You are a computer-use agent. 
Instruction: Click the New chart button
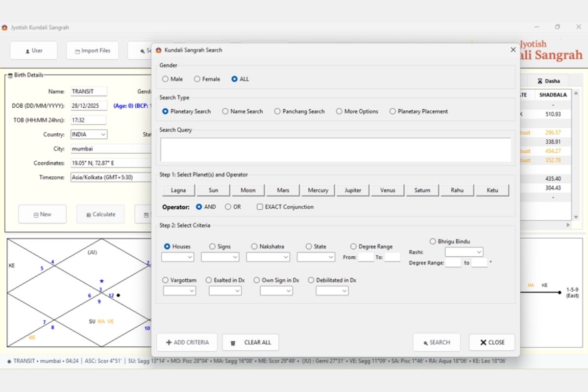[42, 214]
